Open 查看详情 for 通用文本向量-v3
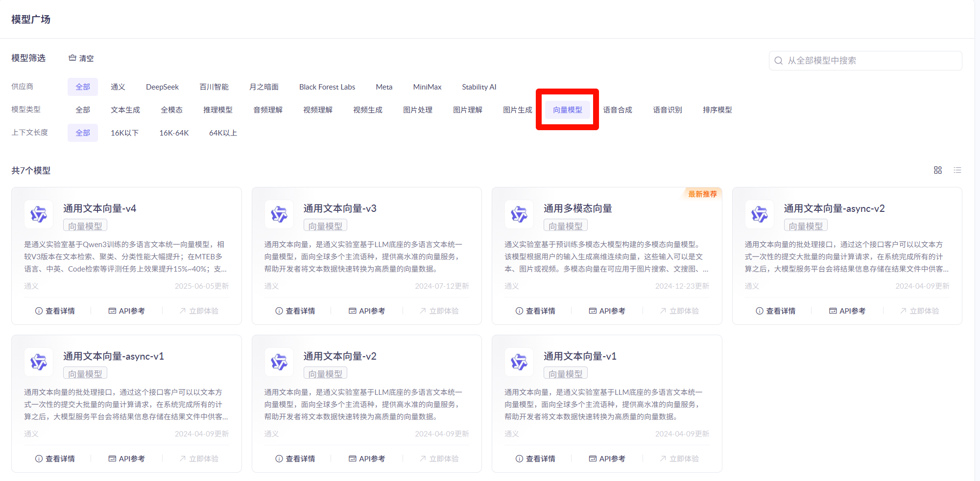This screenshot has width=980, height=481. click(x=295, y=311)
